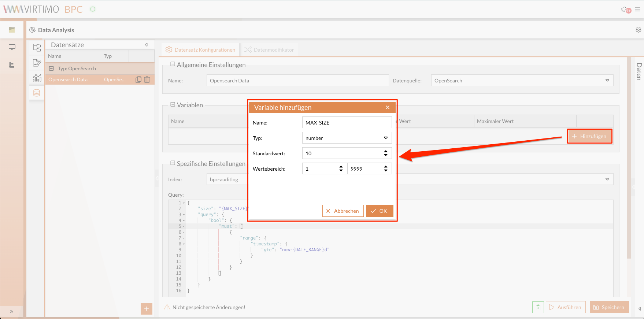Confirm the variable with OK
This screenshot has height=319, width=644.
(379, 211)
